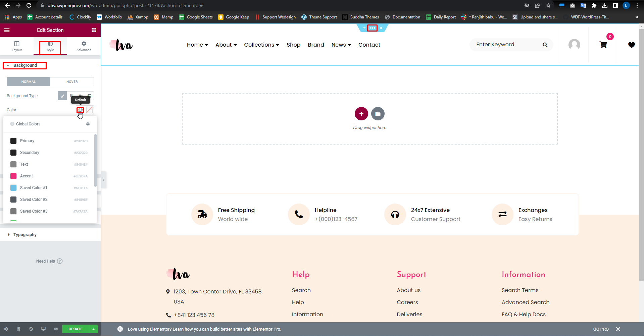This screenshot has width=644, height=336.
Task: Open Responsive Mode desktop icon
Action: (x=43, y=329)
